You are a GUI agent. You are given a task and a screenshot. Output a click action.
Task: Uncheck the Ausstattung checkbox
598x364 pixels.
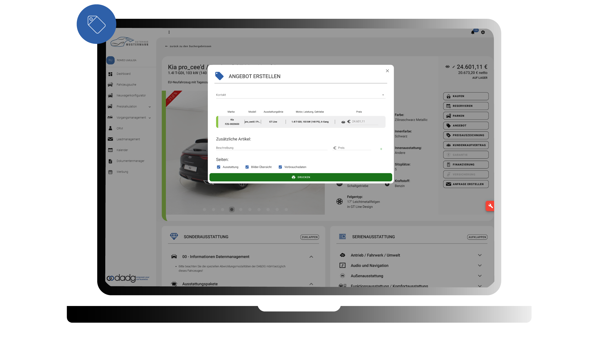click(219, 167)
